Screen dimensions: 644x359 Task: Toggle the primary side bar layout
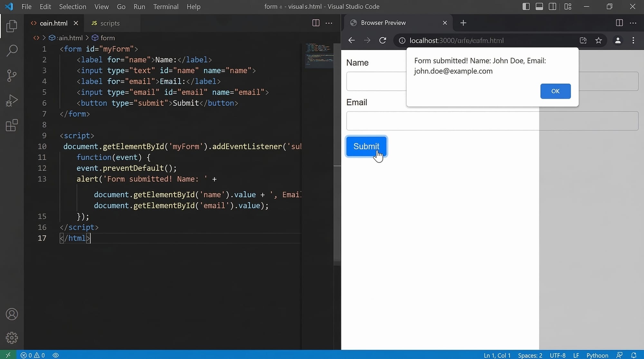pos(526,6)
